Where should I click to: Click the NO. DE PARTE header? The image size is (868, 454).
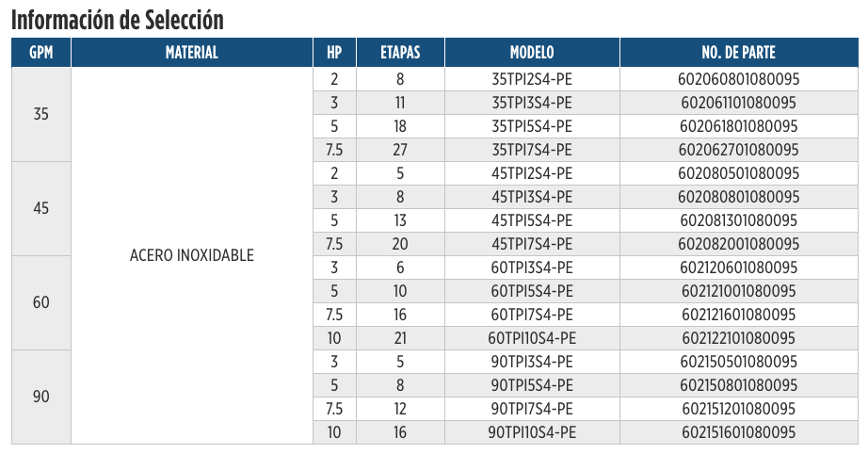coord(739,53)
